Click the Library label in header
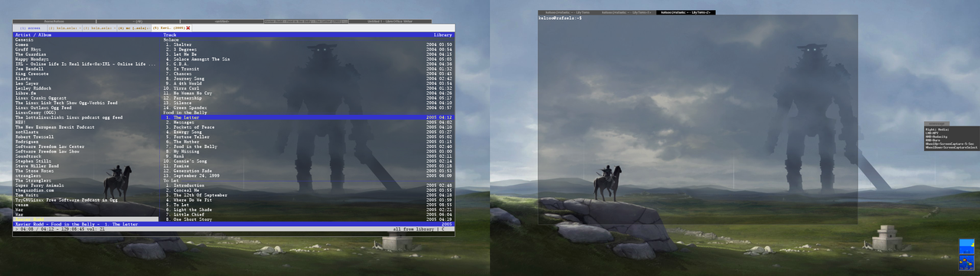 pos(443,35)
